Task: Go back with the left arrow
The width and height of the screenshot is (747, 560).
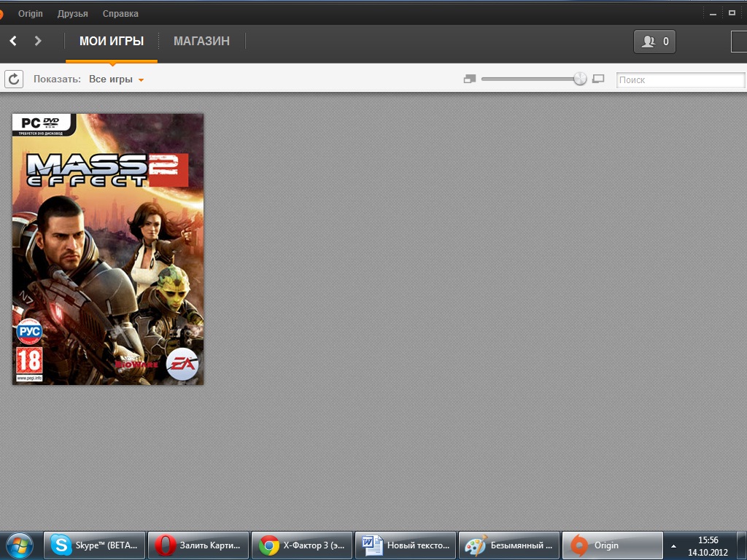Action: tap(13, 41)
